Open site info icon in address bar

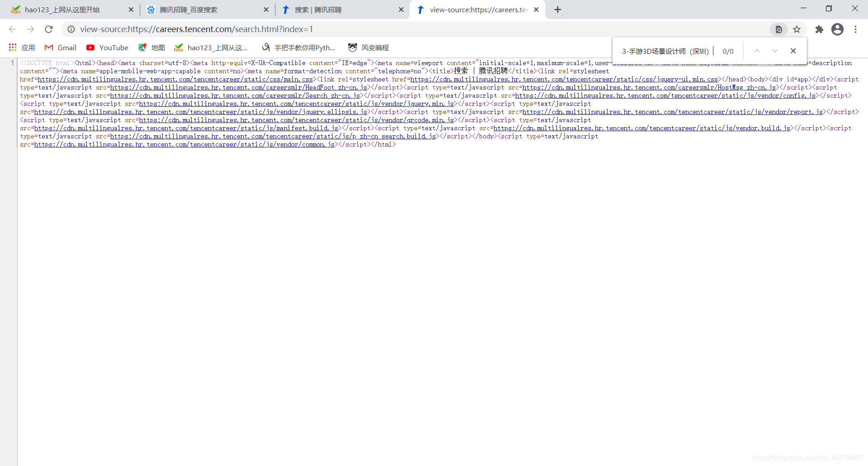(71, 29)
